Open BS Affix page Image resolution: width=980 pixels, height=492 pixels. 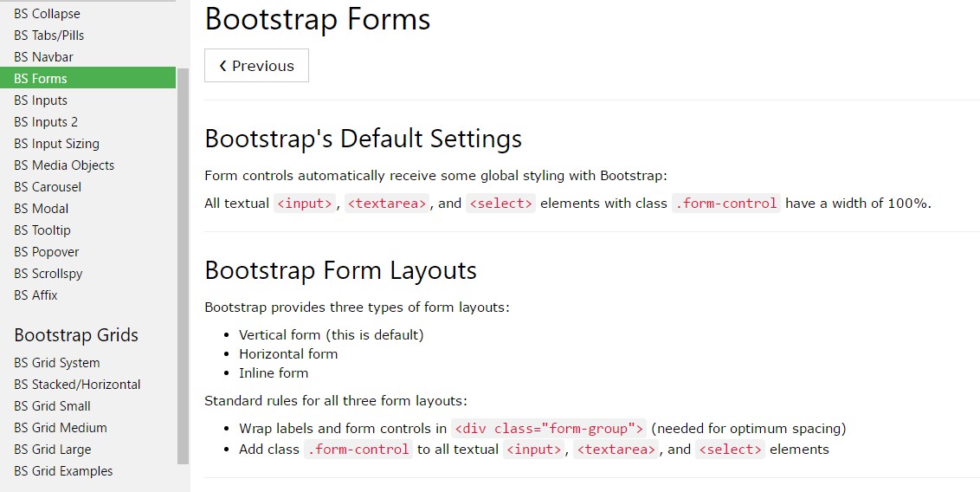35,295
